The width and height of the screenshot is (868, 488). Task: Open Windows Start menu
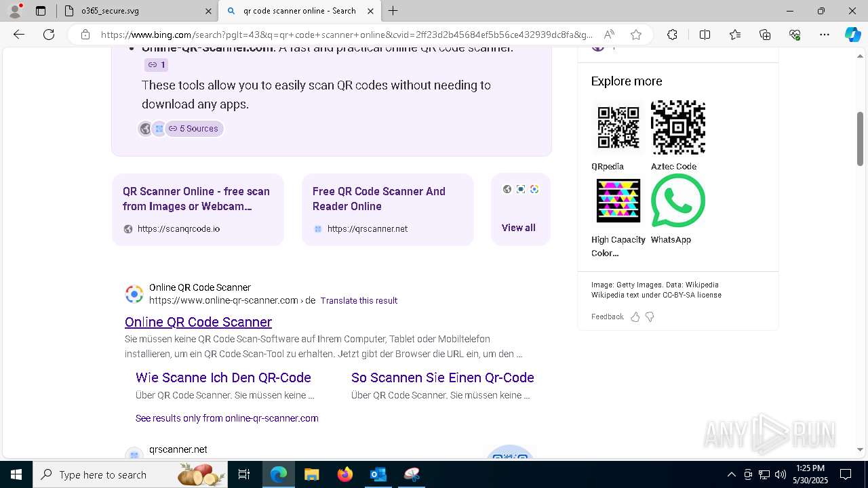(16, 474)
